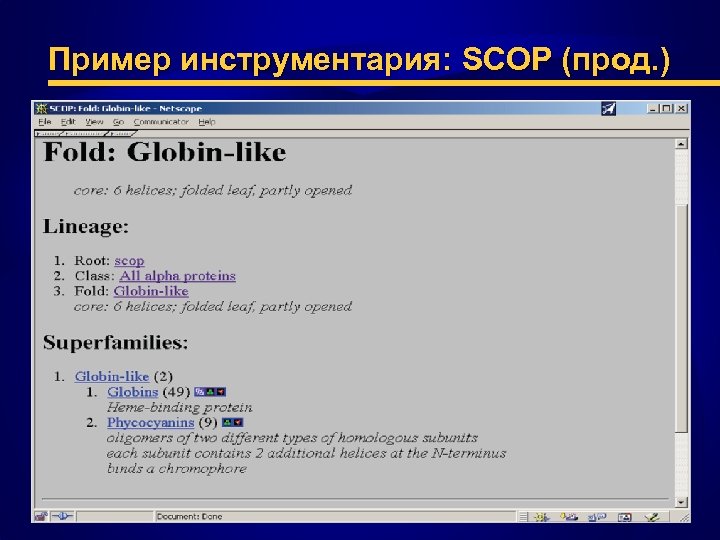Expand the first collapsed toolbar tab

(48, 134)
